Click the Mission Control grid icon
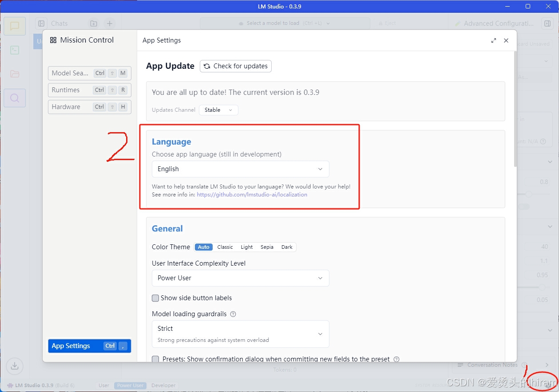The image size is (559, 392). (x=53, y=40)
